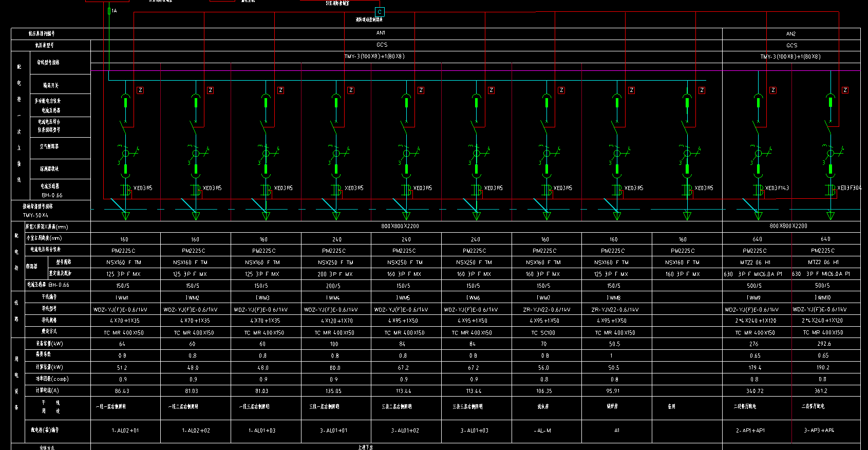Click distribution box number 3-AL01+03

[x=474, y=430]
